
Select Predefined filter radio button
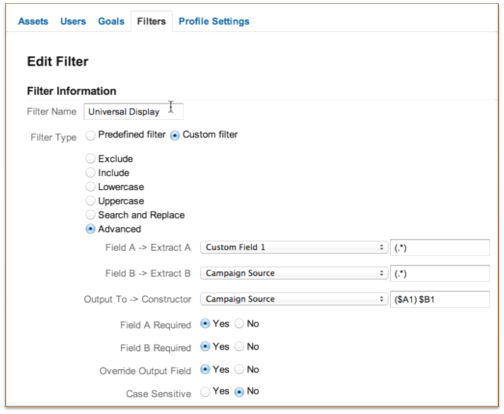point(90,135)
